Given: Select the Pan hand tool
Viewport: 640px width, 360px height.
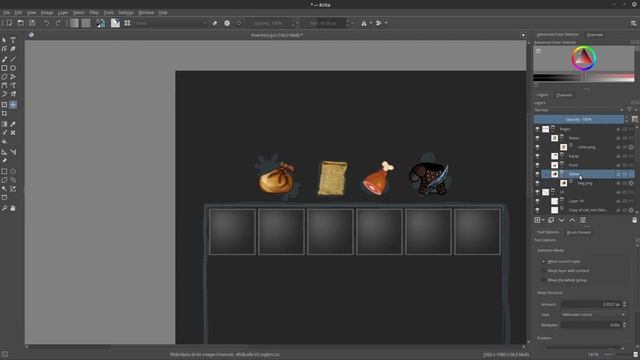Looking at the screenshot, I should coord(13,208).
